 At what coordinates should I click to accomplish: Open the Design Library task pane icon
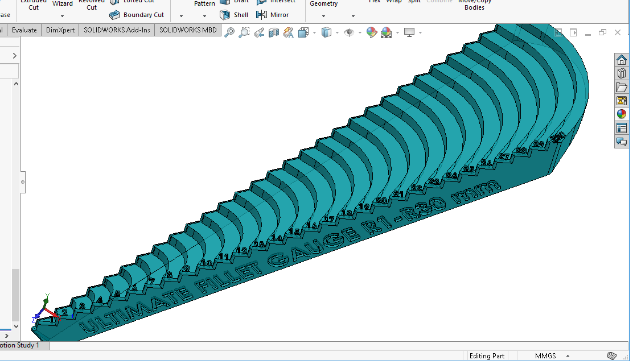tap(622, 73)
